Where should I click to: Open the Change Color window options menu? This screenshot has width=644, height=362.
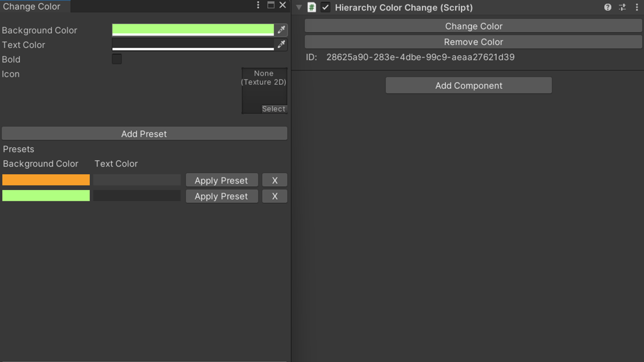[x=258, y=5]
